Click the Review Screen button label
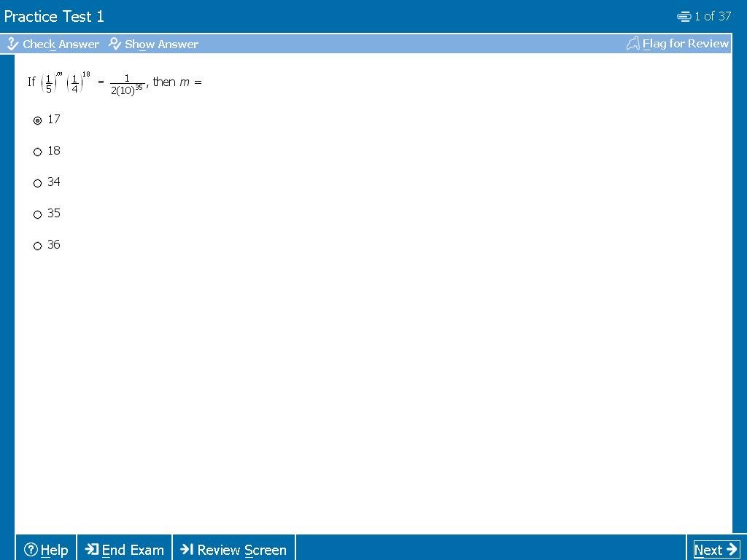The height and width of the screenshot is (560, 747). click(242, 550)
